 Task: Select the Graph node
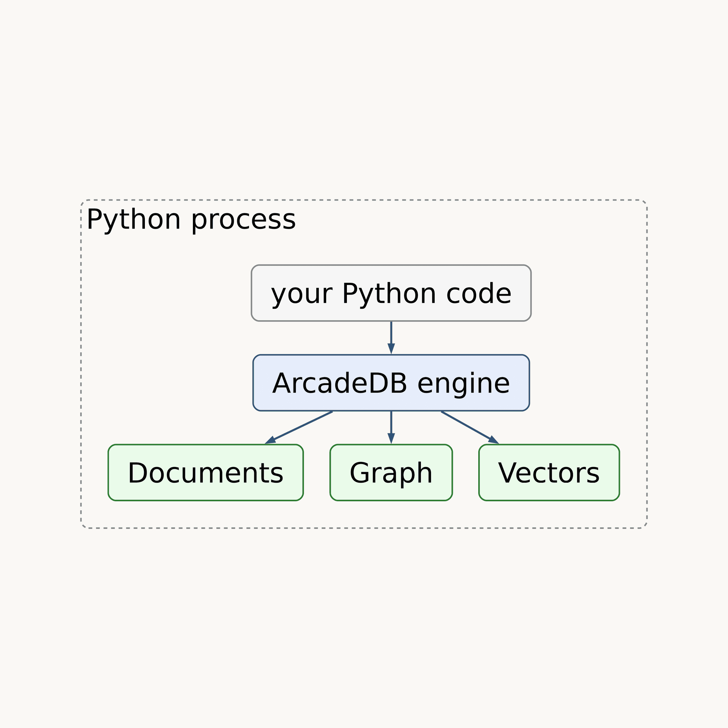point(391,472)
